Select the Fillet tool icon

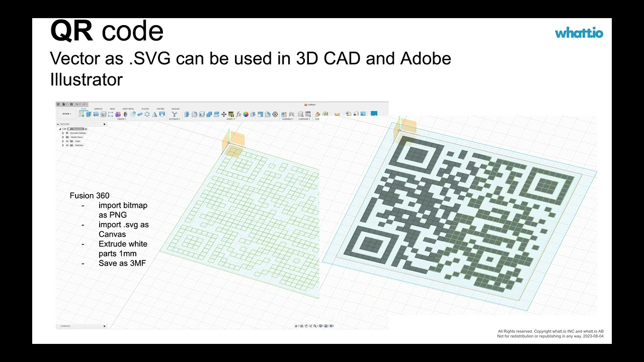[x=194, y=114]
